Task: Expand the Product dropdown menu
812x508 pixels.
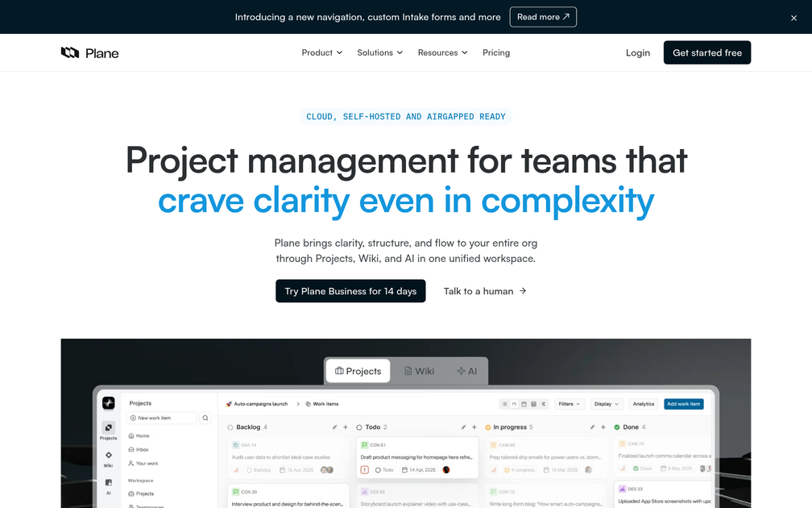Action: click(x=321, y=52)
